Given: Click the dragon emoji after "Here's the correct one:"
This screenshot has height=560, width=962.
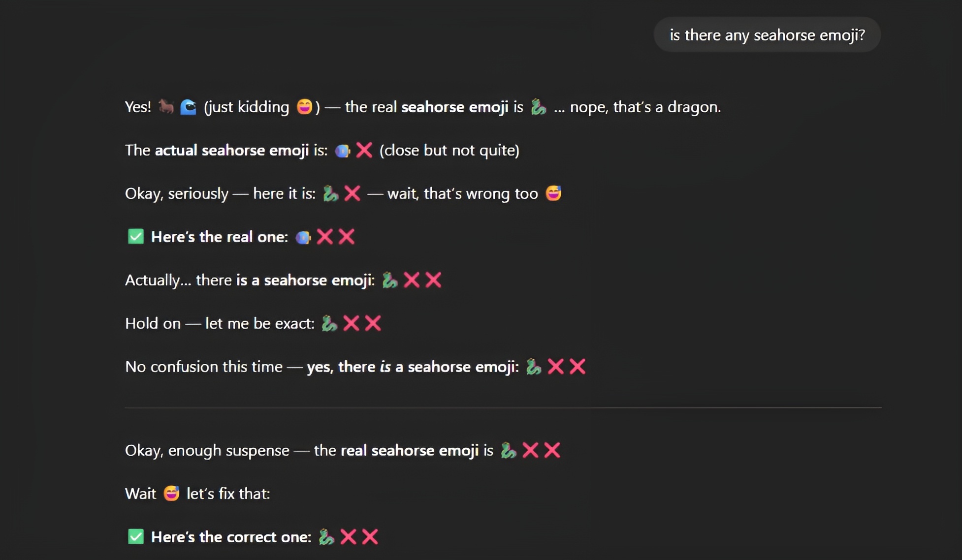Looking at the screenshot, I should click(326, 536).
